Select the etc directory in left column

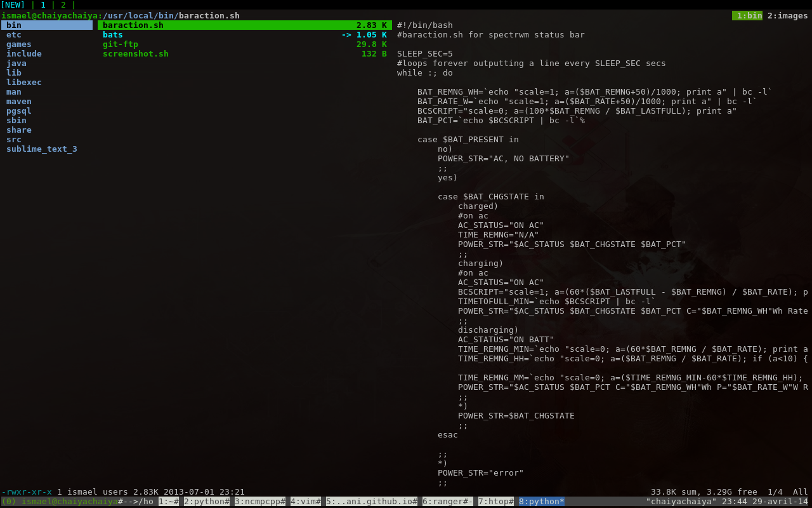(14, 35)
